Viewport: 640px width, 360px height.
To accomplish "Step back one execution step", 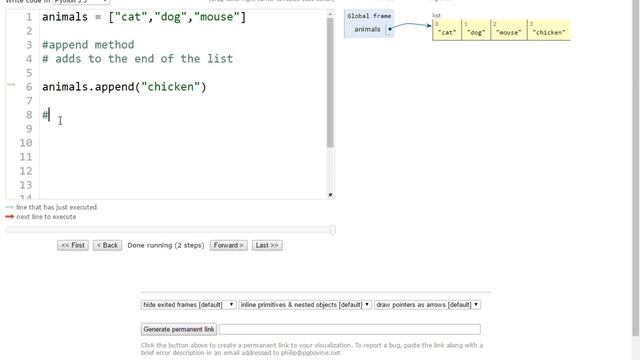I will pyautogui.click(x=107, y=245).
